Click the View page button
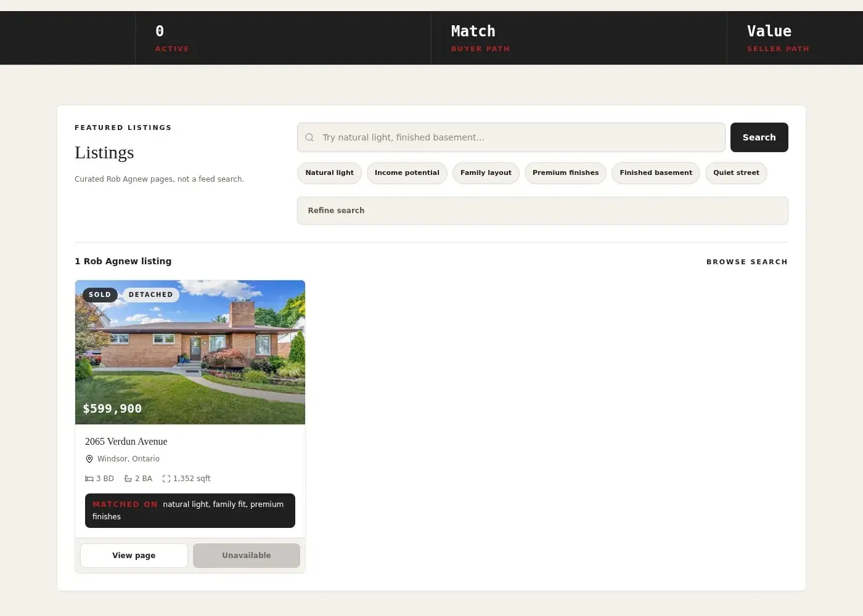This screenshot has width=863, height=616. click(134, 556)
